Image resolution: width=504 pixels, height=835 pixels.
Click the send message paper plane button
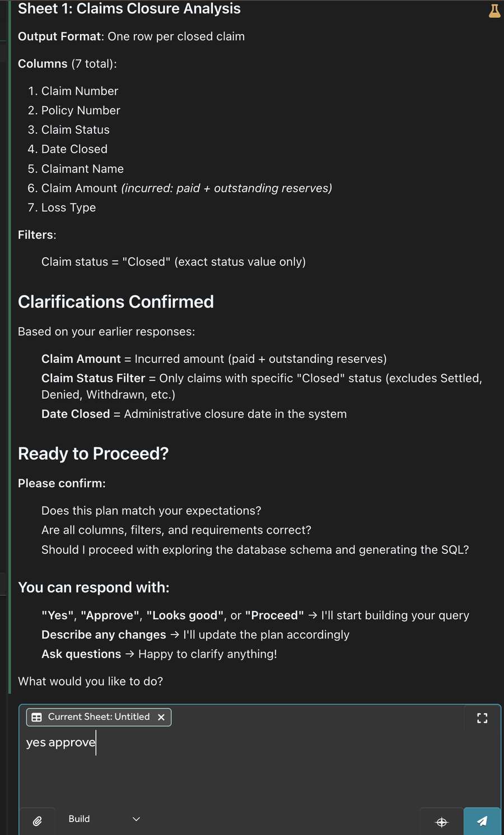482,821
